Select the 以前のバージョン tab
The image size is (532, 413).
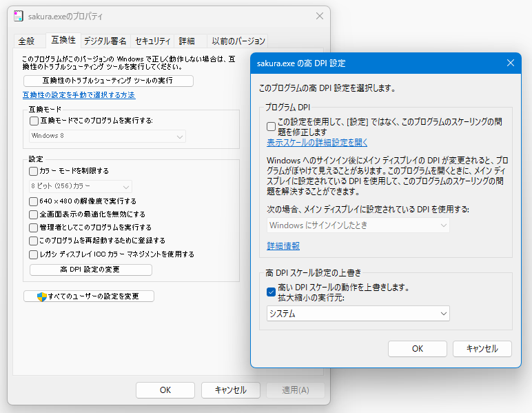coord(238,41)
